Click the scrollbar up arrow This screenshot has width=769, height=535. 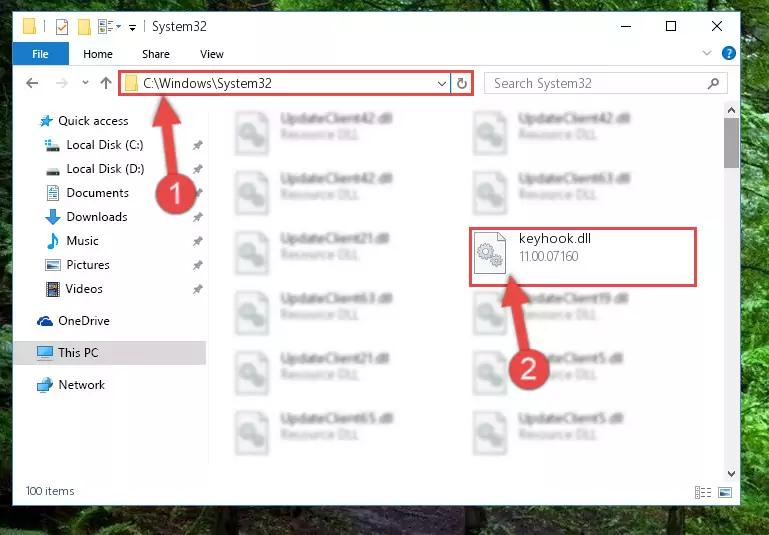[731, 110]
